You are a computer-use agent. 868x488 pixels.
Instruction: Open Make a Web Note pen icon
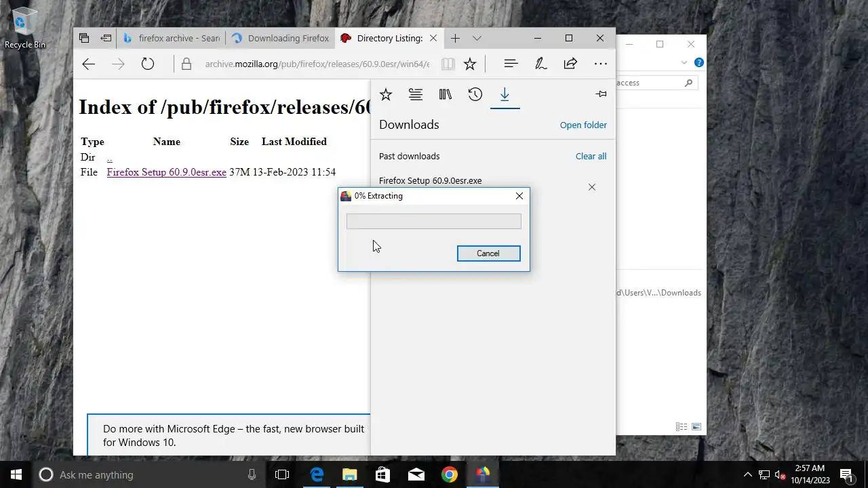tap(540, 64)
